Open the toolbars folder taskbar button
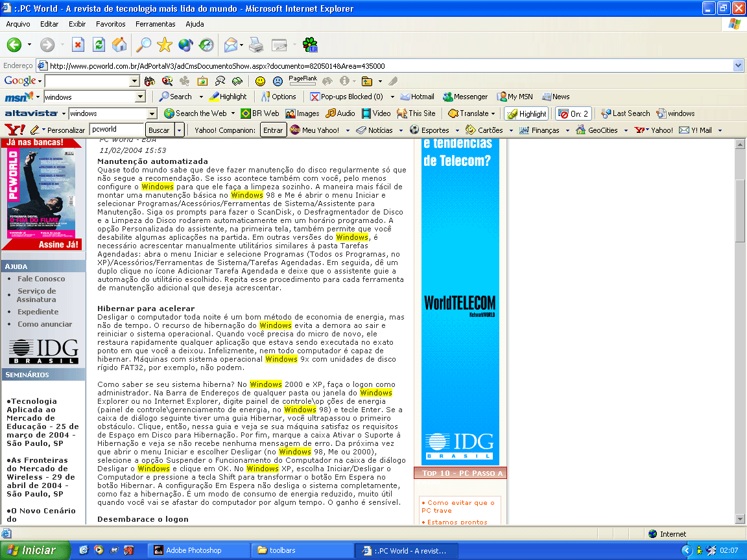 click(302, 550)
